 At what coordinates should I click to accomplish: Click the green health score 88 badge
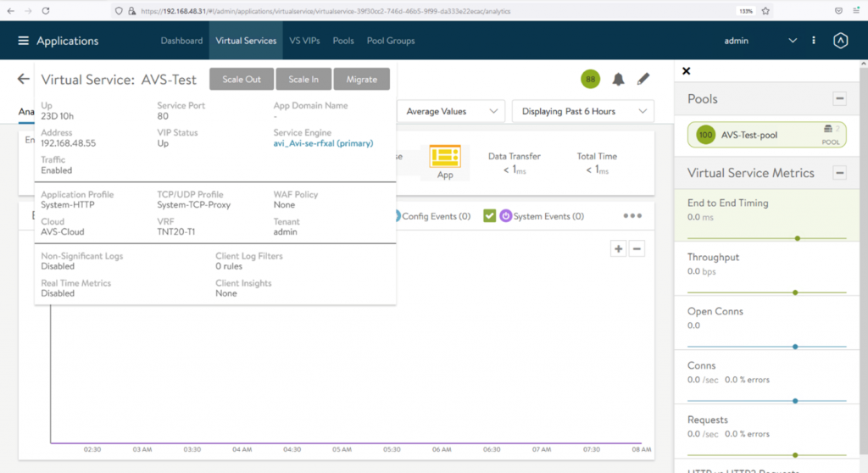coord(590,80)
